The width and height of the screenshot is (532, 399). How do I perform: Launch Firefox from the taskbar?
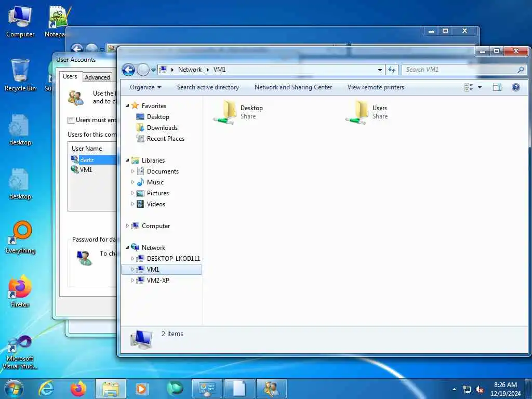pos(78,389)
